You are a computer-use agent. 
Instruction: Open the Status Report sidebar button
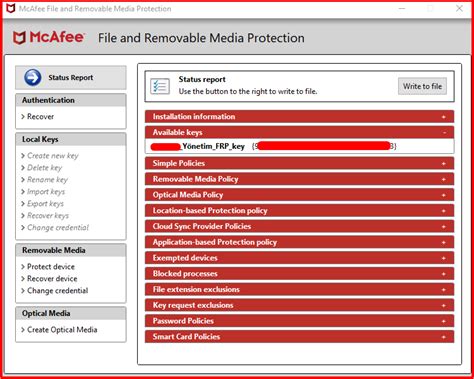[71, 78]
